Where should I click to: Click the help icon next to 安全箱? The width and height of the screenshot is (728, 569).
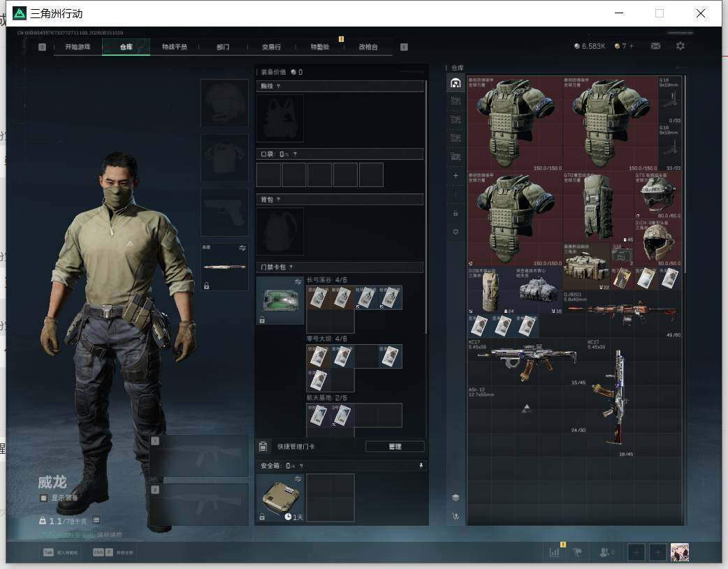click(301, 466)
